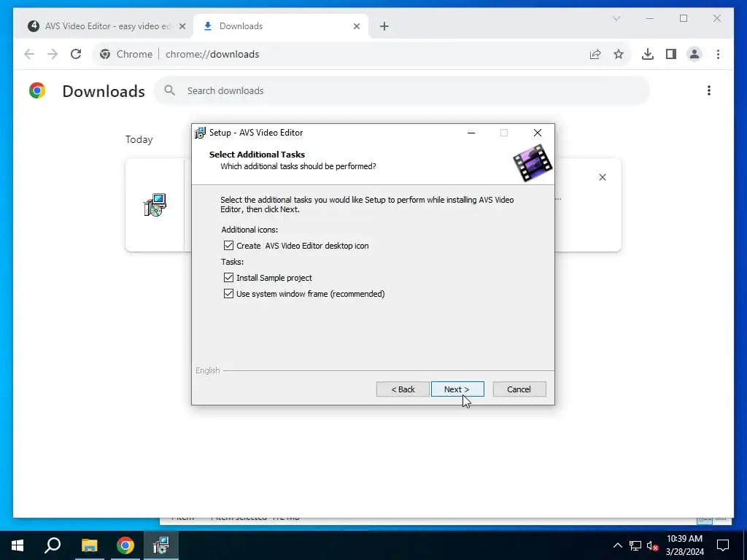Click Chrome icon in taskbar
This screenshot has height=560, width=747.
pyautogui.click(x=125, y=545)
